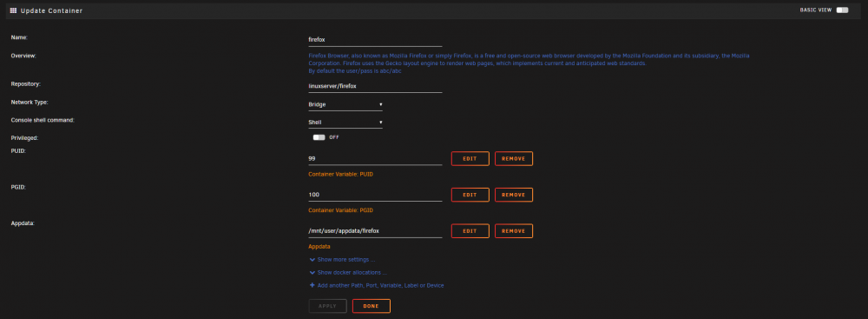Remove the PUID variable
Viewport: 868px width, 319px height.
click(514, 159)
